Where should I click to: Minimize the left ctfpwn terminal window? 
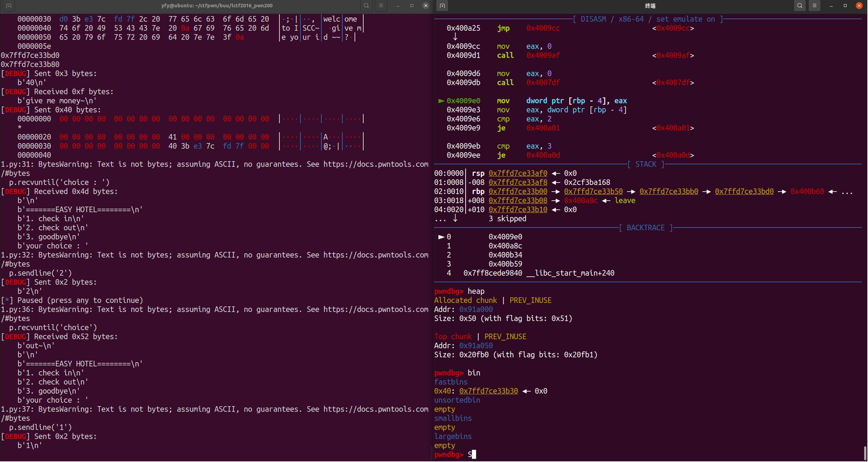pos(398,6)
